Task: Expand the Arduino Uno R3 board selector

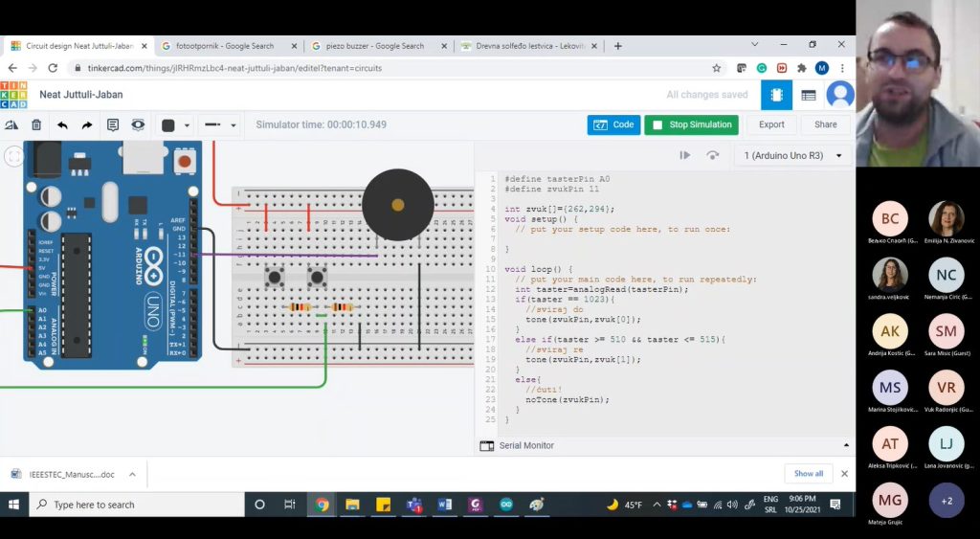Action: pos(793,155)
